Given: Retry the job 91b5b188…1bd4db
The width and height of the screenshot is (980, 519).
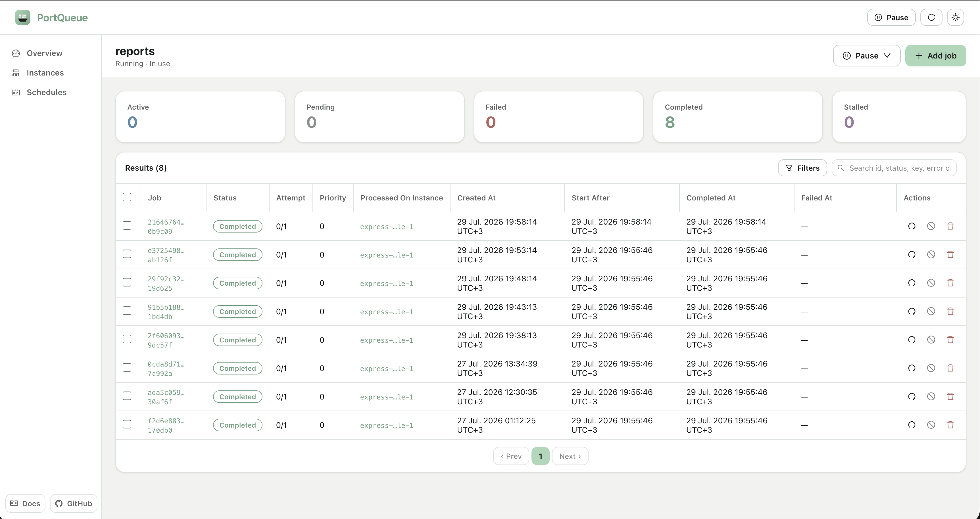Looking at the screenshot, I should [912, 311].
